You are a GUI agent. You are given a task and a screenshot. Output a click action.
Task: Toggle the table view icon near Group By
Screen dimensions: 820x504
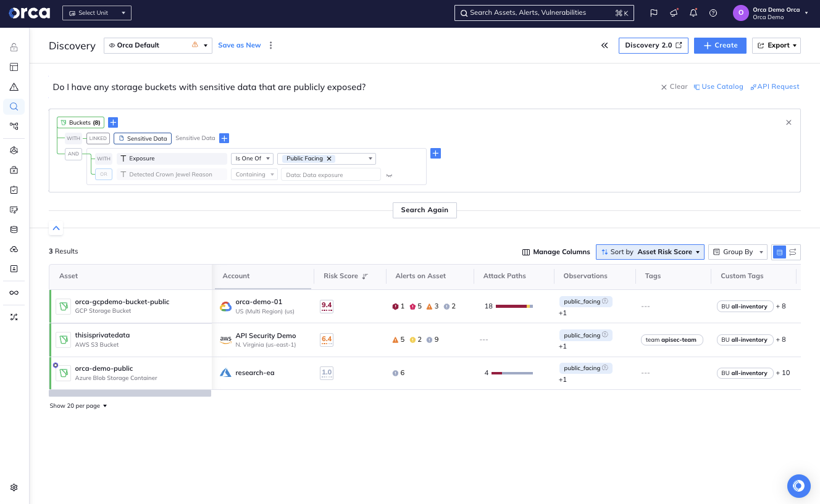779,252
